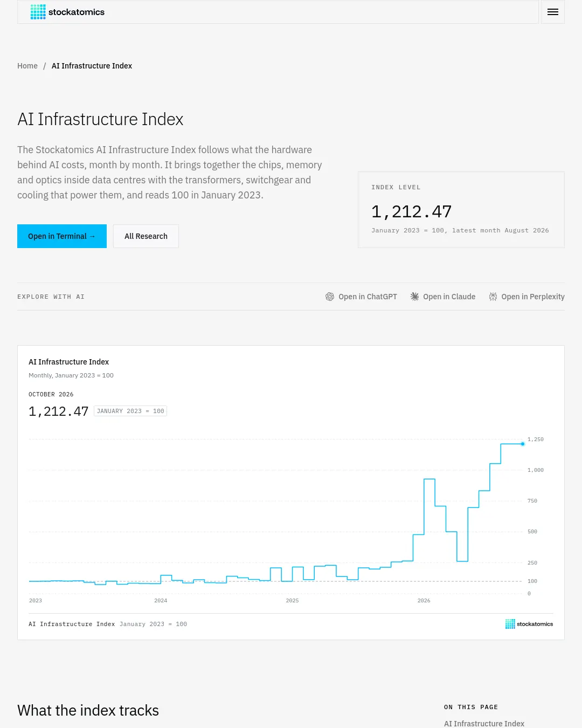582x728 pixels.
Task: Click the 100 baseline y-axis label
Action: [x=532, y=581]
